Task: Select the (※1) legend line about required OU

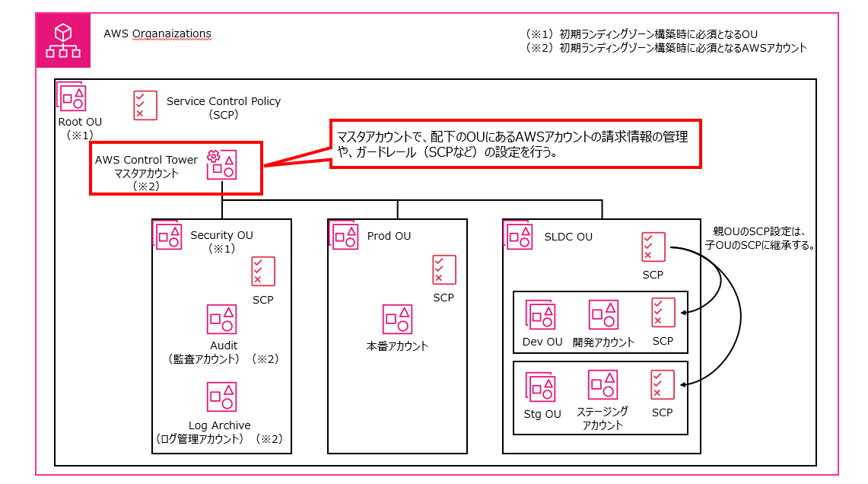Action: point(641,33)
